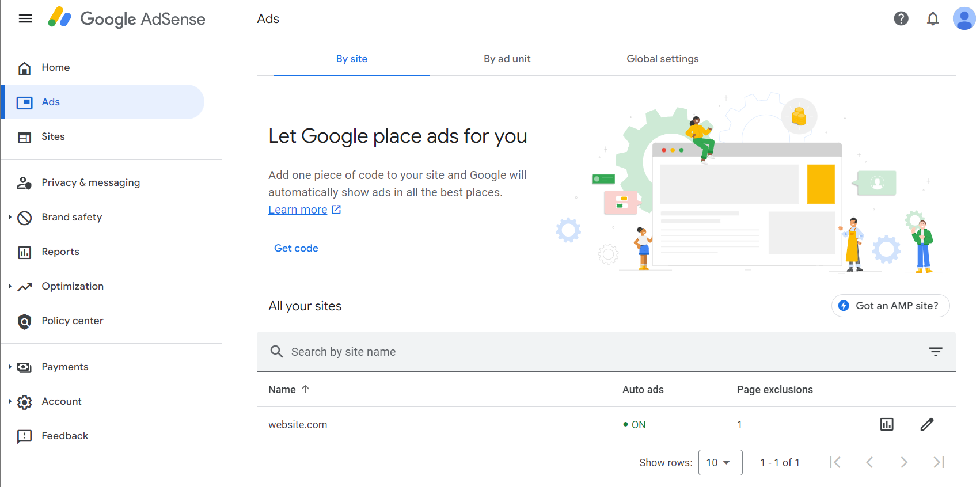
Task: Expand the Payments submenu arrow
Action: 10,367
